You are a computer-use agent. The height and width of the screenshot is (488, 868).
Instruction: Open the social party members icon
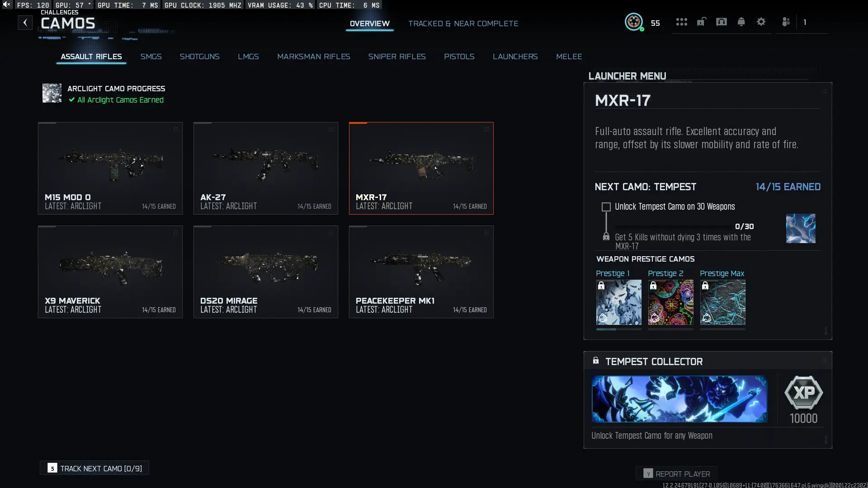pos(786,22)
